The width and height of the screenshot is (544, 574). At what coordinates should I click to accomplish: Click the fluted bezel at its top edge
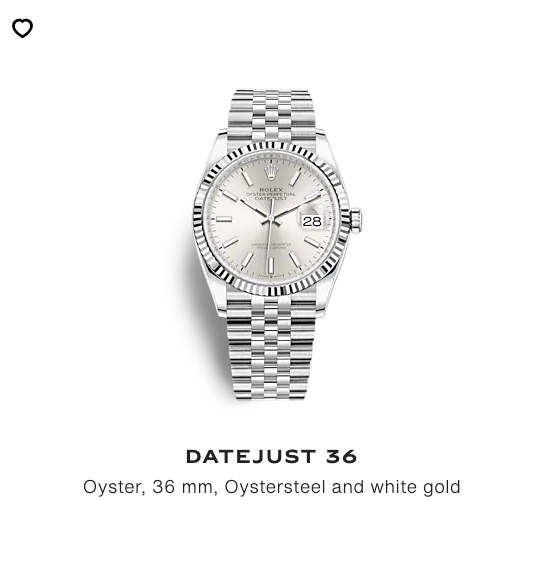(271, 147)
